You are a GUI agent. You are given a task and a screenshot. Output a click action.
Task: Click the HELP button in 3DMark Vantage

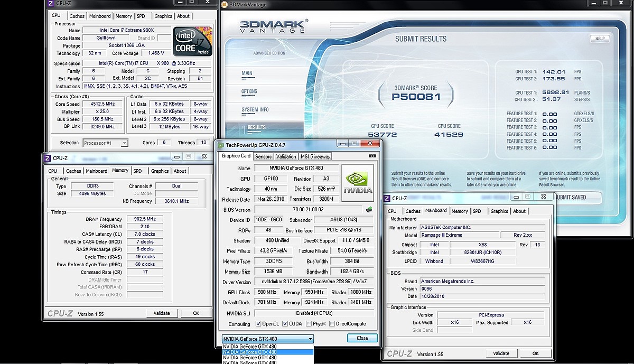coord(600,39)
